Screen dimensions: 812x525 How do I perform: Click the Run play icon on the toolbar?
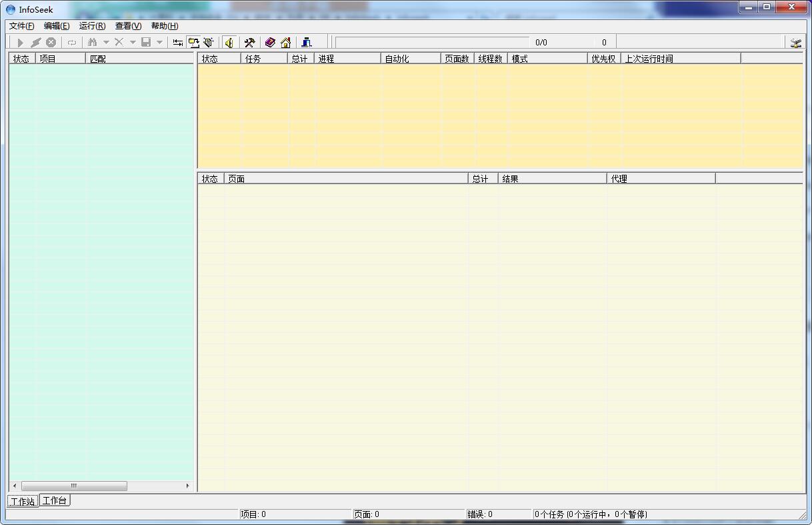[19, 42]
